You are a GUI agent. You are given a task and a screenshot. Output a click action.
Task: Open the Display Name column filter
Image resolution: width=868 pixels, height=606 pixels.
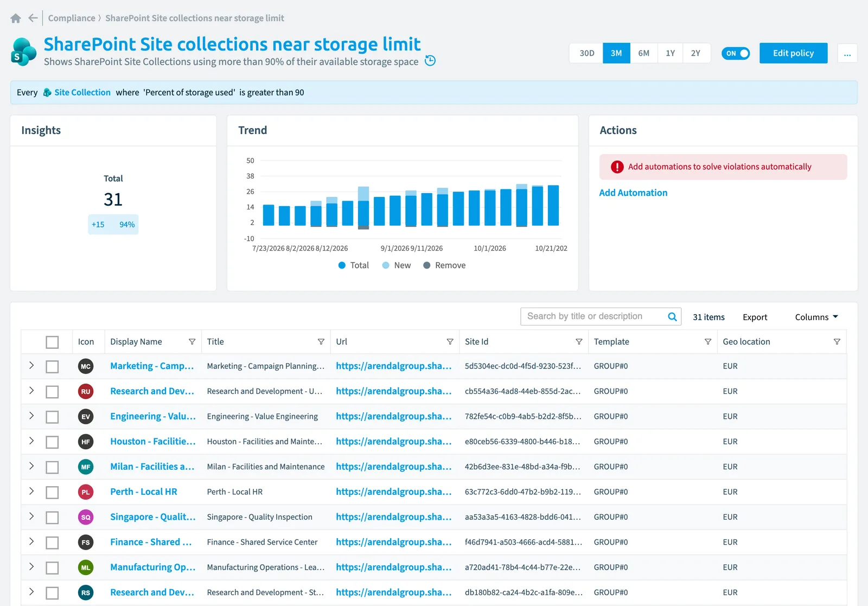[x=192, y=342]
